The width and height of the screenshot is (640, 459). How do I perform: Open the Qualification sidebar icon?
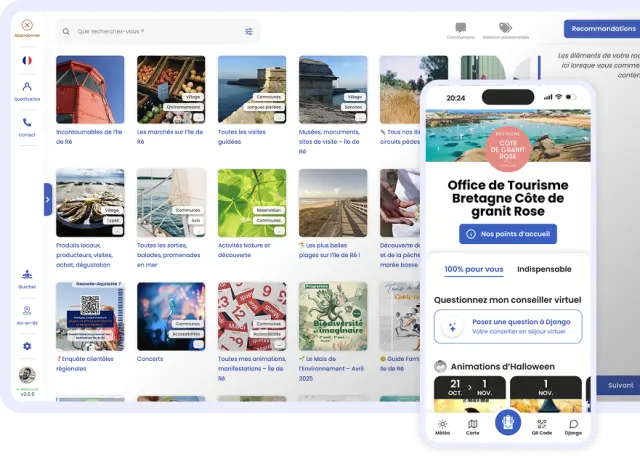tap(27, 89)
